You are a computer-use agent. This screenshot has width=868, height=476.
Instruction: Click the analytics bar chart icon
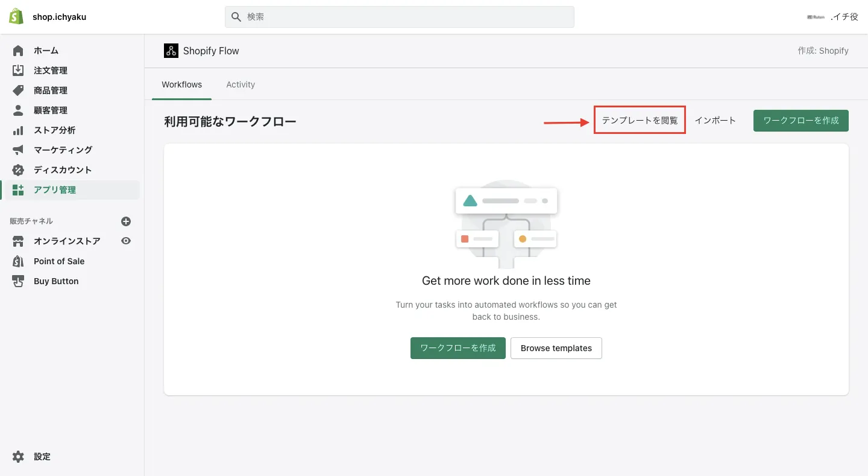pyautogui.click(x=18, y=130)
